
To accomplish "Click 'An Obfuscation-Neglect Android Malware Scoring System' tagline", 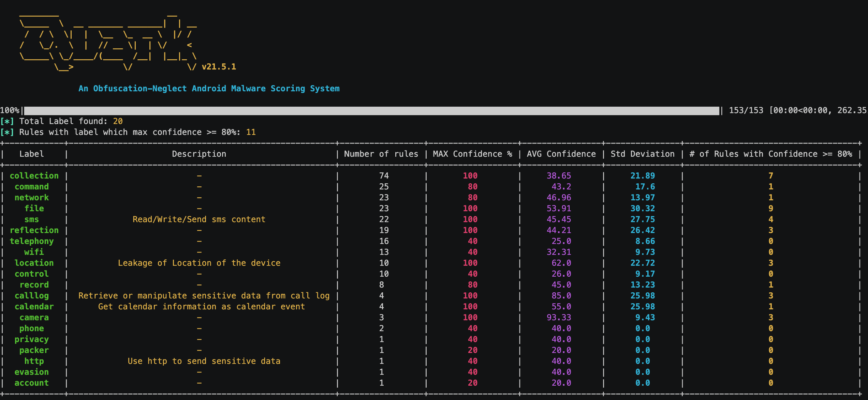I will pyautogui.click(x=209, y=89).
